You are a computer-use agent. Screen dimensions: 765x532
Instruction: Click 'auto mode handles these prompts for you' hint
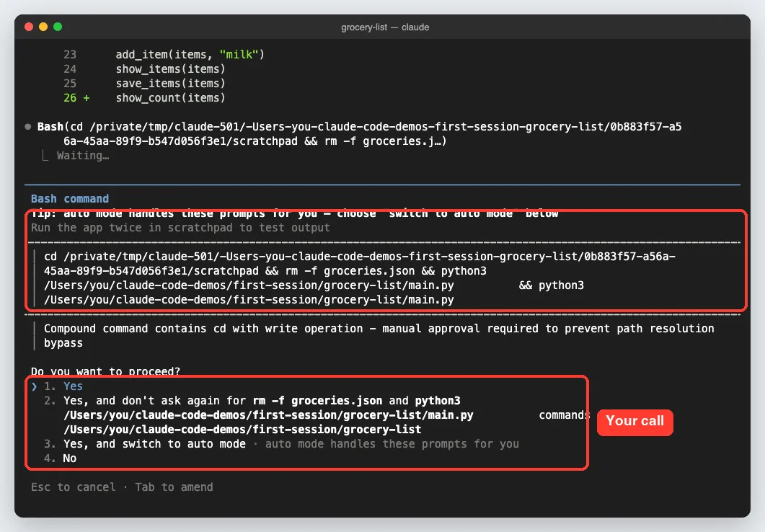[392, 444]
